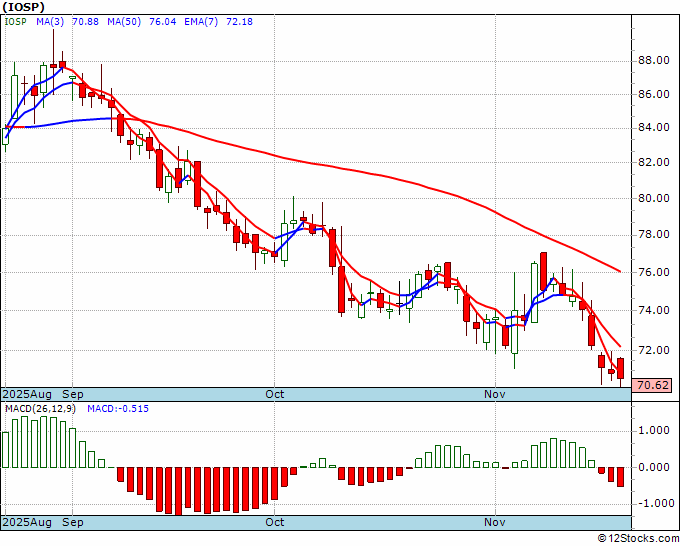Click Nov on price chart timeline
This screenshot has width=680, height=546.
pos(495,394)
